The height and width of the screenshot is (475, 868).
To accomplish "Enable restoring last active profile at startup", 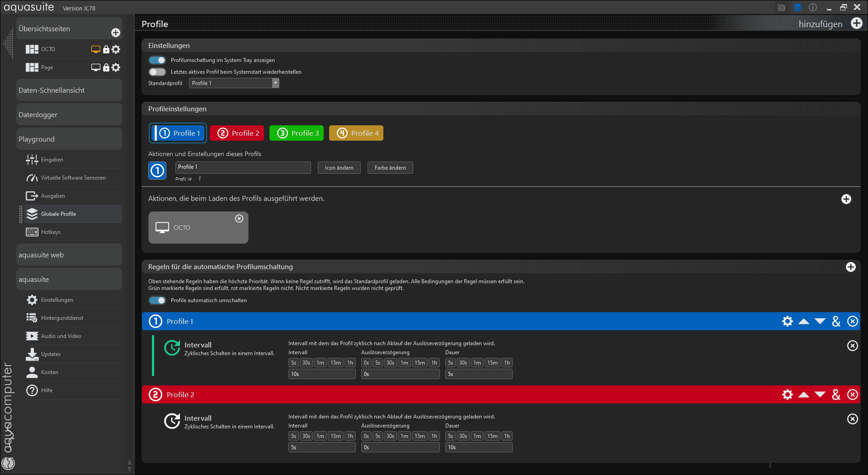I will (157, 72).
